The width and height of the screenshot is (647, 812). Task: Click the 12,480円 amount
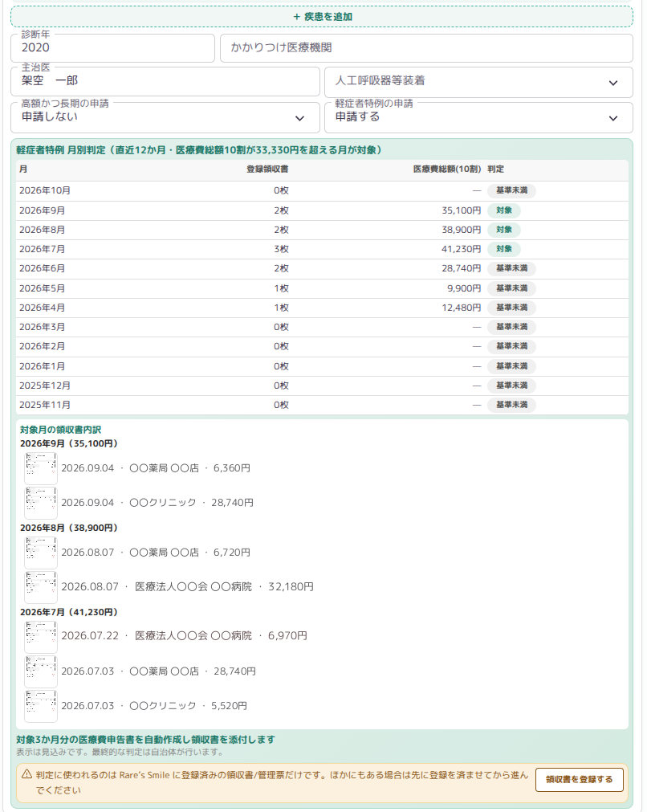click(462, 308)
